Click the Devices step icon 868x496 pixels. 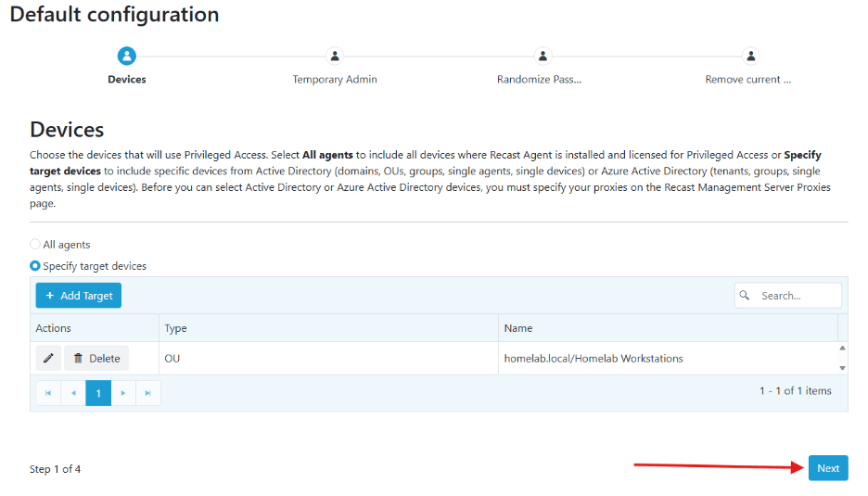tap(127, 57)
